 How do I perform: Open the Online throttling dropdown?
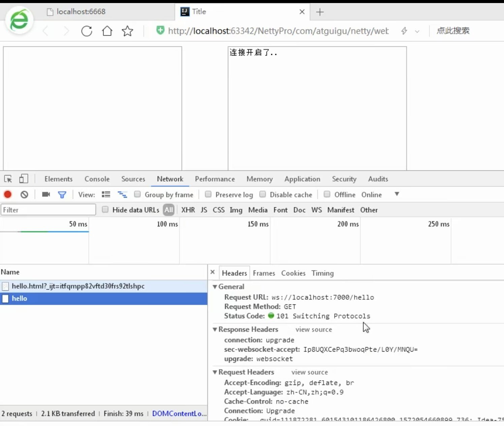tap(380, 194)
